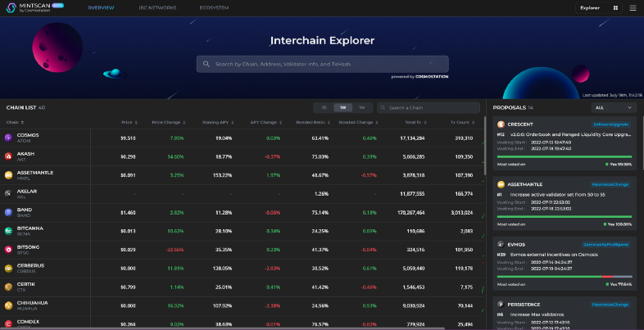Sort by Bonded Change column
This screenshot has height=330, width=644.
pos(358,122)
